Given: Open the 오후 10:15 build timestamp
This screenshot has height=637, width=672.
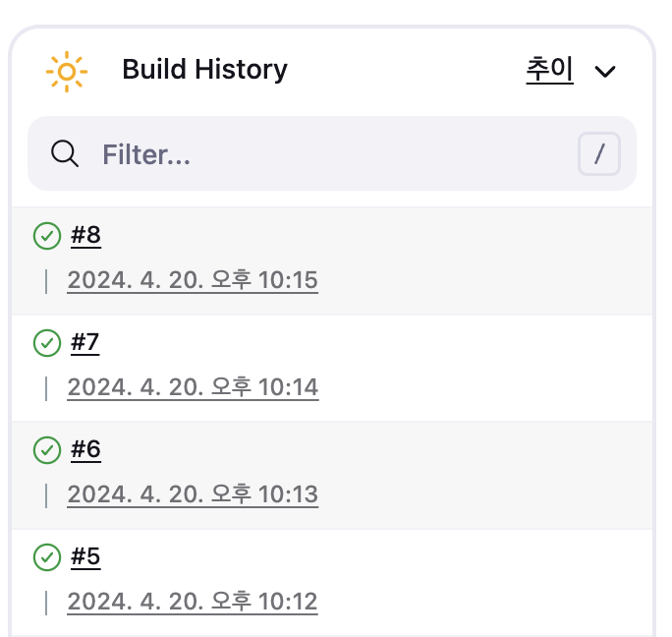Looking at the screenshot, I should [193, 281].
